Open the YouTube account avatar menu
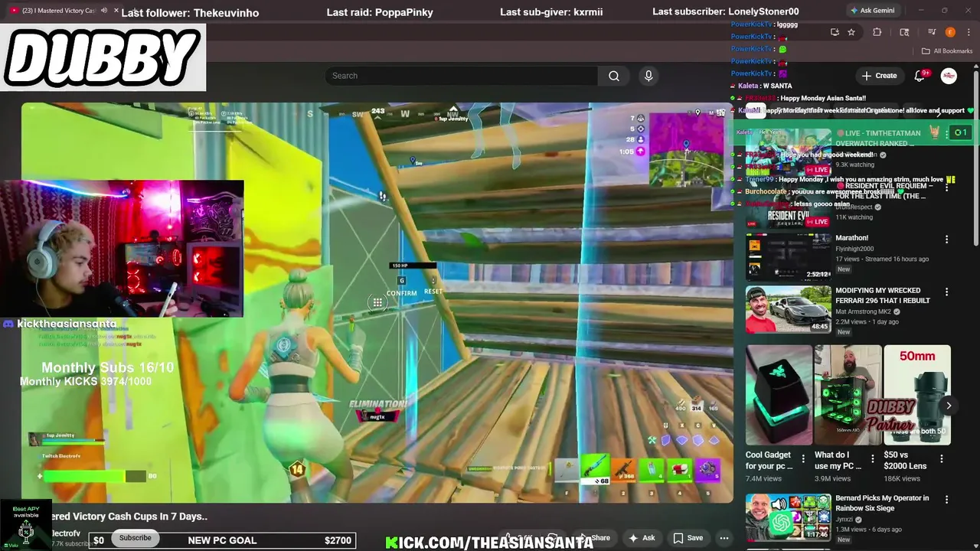 pos(949,76)
